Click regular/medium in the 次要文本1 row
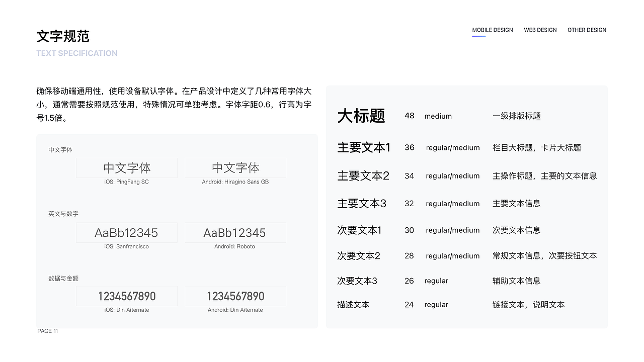The image size is (644, 362). [453, 230]
